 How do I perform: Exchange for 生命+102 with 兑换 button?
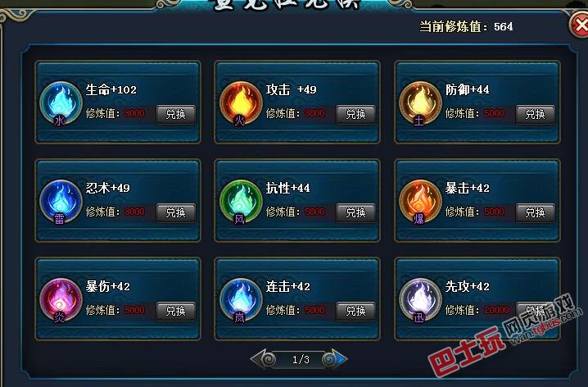point(176,114)
